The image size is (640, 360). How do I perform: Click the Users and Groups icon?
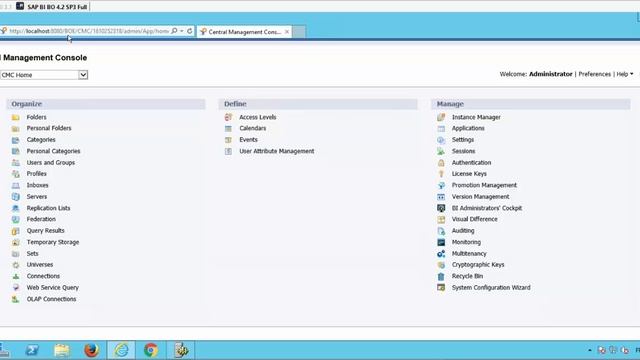[x=16, y=163]
